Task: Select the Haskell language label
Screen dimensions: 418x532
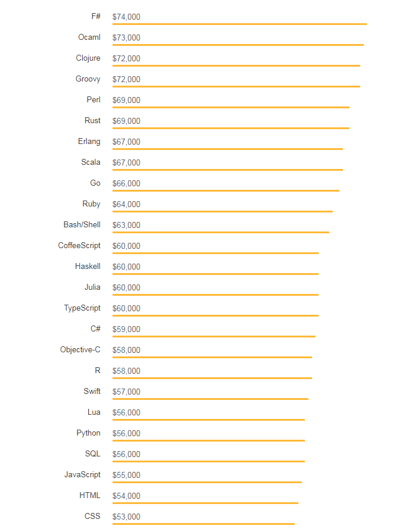Action: 88,267
